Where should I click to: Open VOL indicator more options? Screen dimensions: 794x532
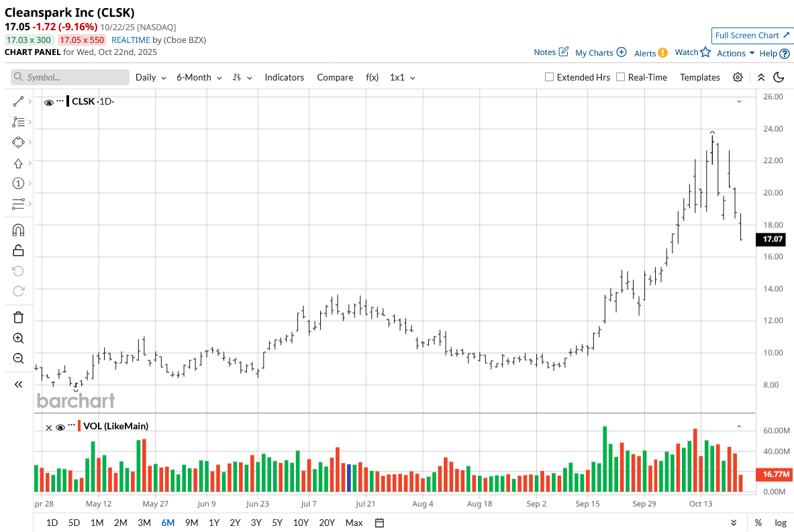pos(71,425)
